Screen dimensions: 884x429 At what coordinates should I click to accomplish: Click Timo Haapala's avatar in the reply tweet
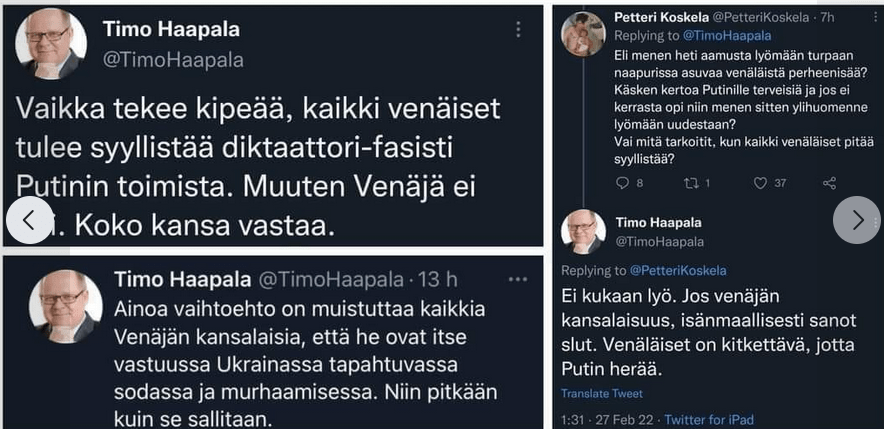pos(583,231)
